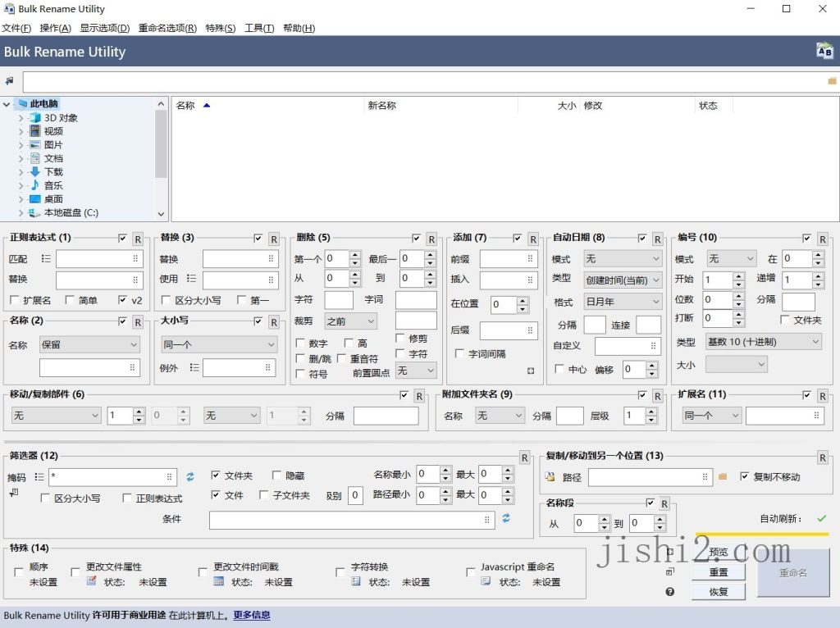The height and width of the screenshot is (628, 840).
Task: Open the 显示选项(D) menu
Action: [x=105, y=28]
